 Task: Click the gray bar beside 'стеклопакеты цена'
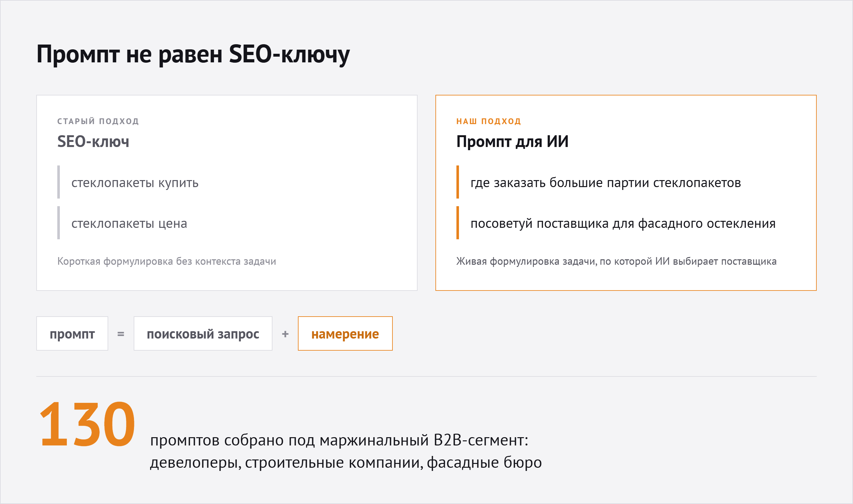(59, 223)
